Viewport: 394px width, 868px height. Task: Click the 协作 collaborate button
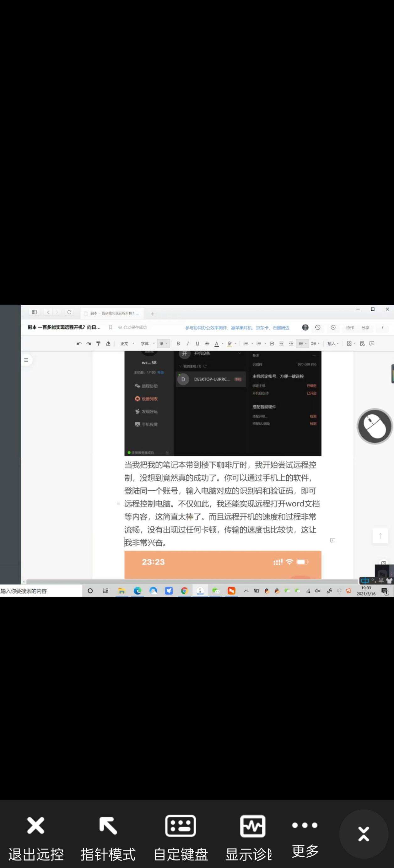coord(350,328)
